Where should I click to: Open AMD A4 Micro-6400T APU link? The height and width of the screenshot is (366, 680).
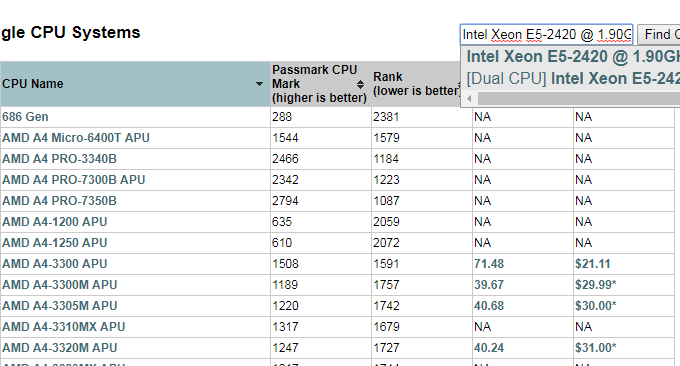76,138
